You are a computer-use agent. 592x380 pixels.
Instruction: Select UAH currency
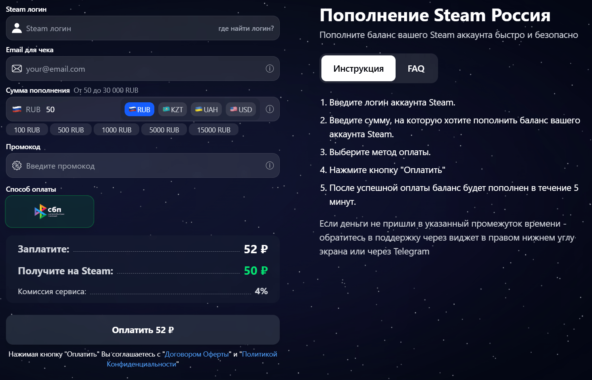coord(206,110)
